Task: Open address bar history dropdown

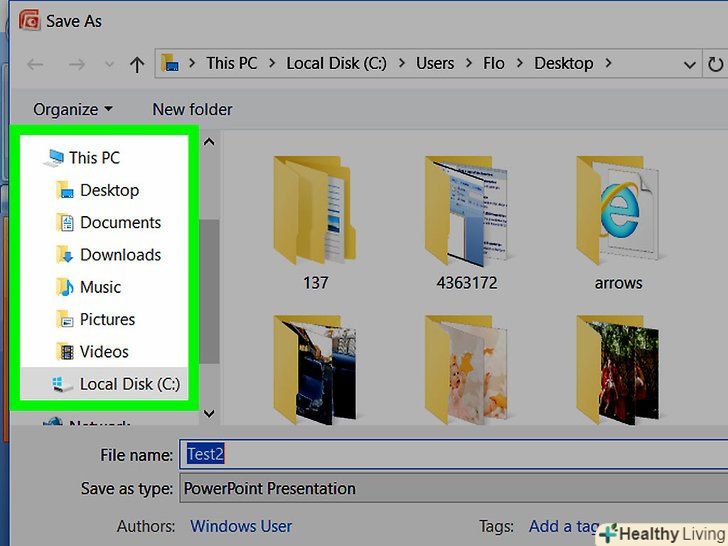Action: click(689, 65)
